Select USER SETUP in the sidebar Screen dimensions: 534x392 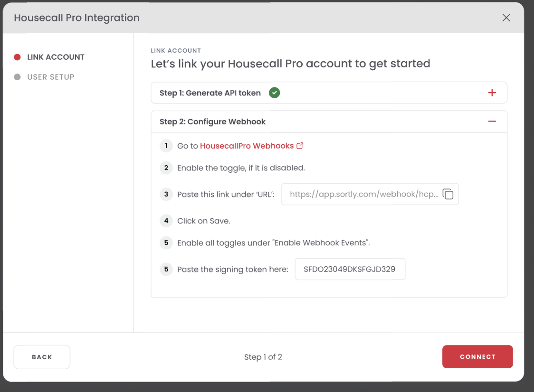51,77
